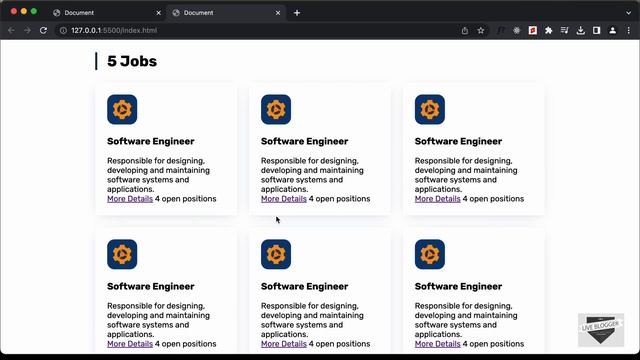640x360 pixels.
Task: Expand the tab search chevron
Action: pos(629,13)
